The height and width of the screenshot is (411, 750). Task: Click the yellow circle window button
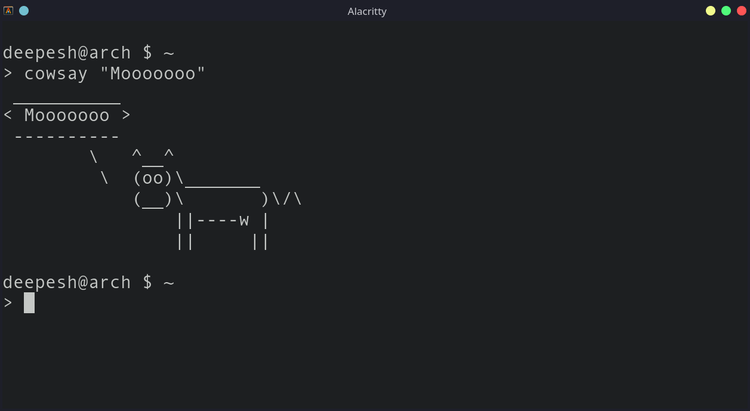710,11
